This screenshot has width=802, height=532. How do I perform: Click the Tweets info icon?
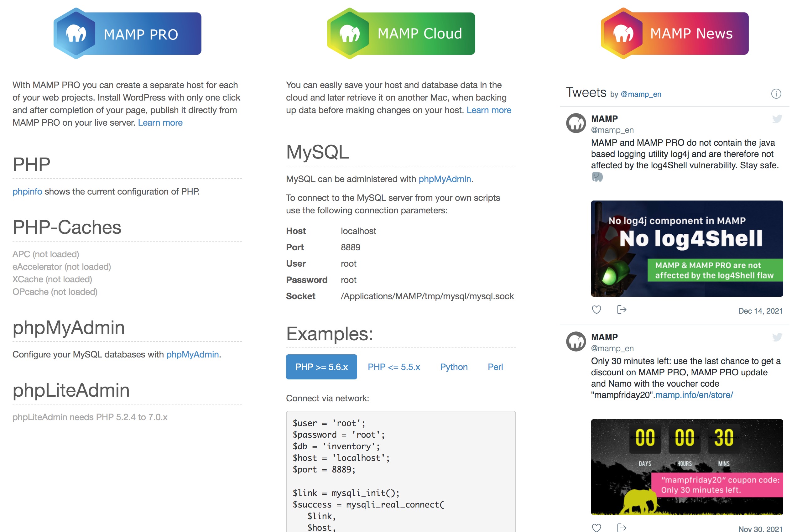click(x=776, y=94)
